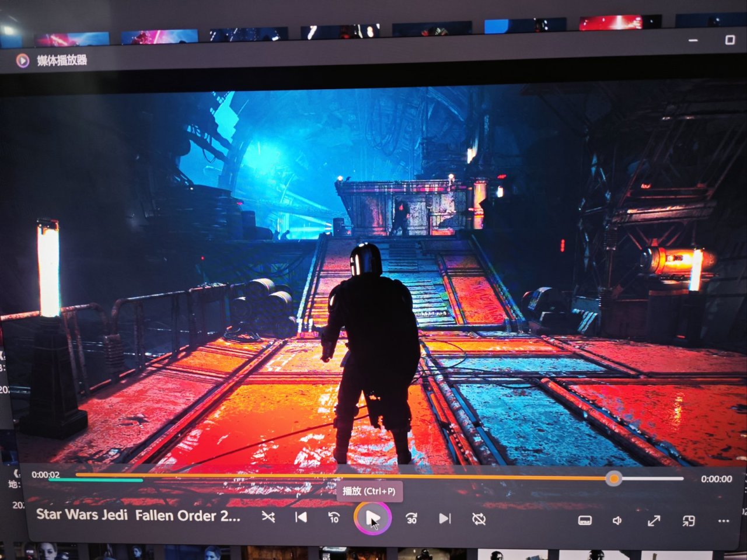Jump to the next track
The image size is (747, 560).
pyautogui.click(x=445, y=518)
